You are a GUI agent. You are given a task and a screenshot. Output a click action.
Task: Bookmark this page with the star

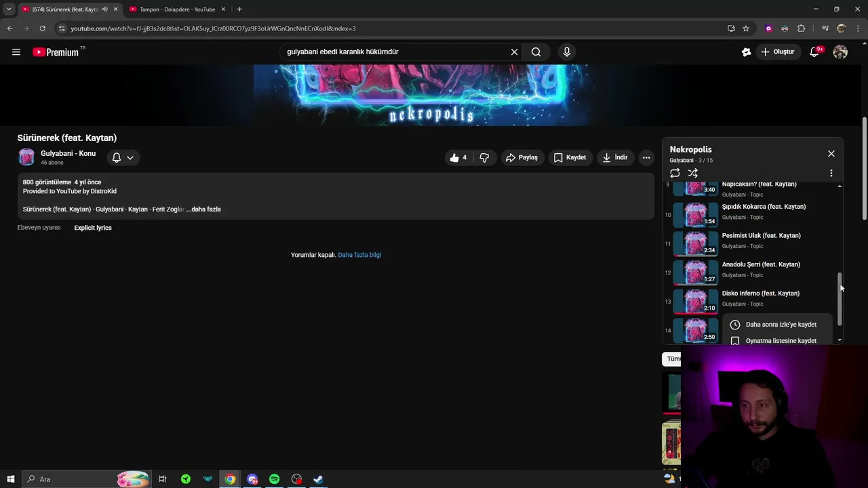click(746, 28)
